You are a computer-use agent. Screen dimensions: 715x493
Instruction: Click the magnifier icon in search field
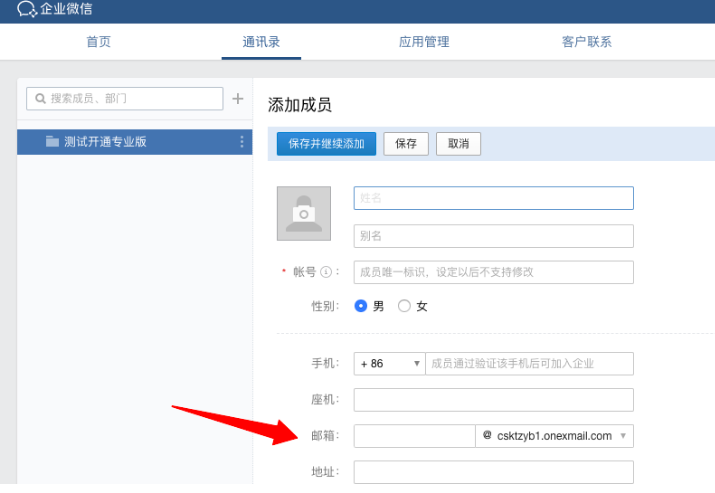(x=41, y=99)
